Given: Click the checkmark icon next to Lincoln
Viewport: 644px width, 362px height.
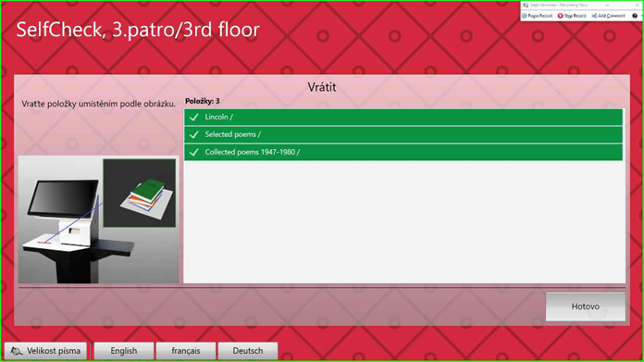Looking at the screenshot, I should click(x=194, y=117).
